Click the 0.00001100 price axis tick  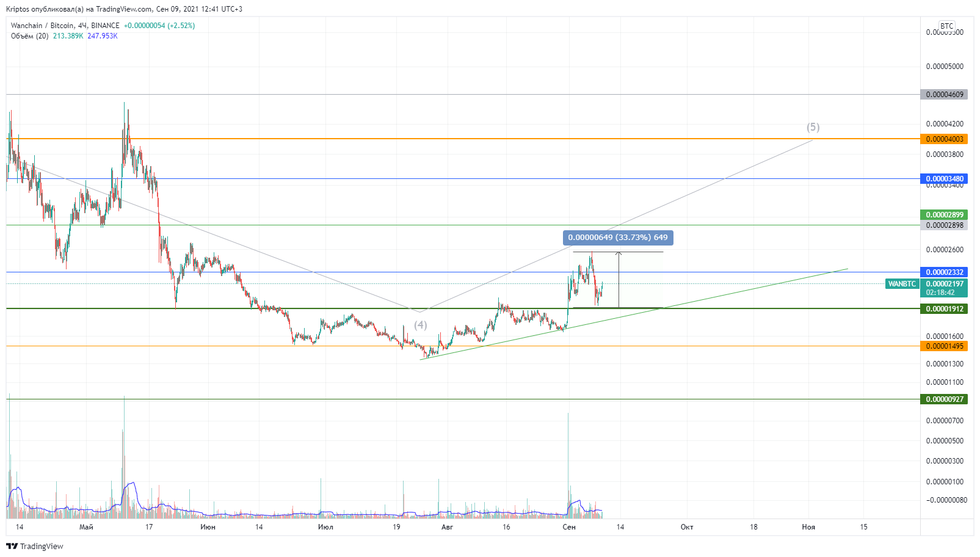(x=945, y=382)
